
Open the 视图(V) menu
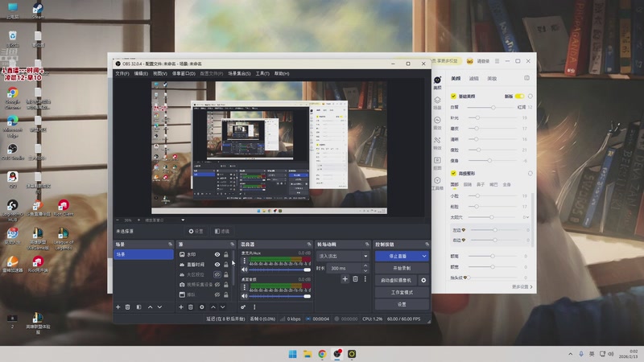point(159,73)
